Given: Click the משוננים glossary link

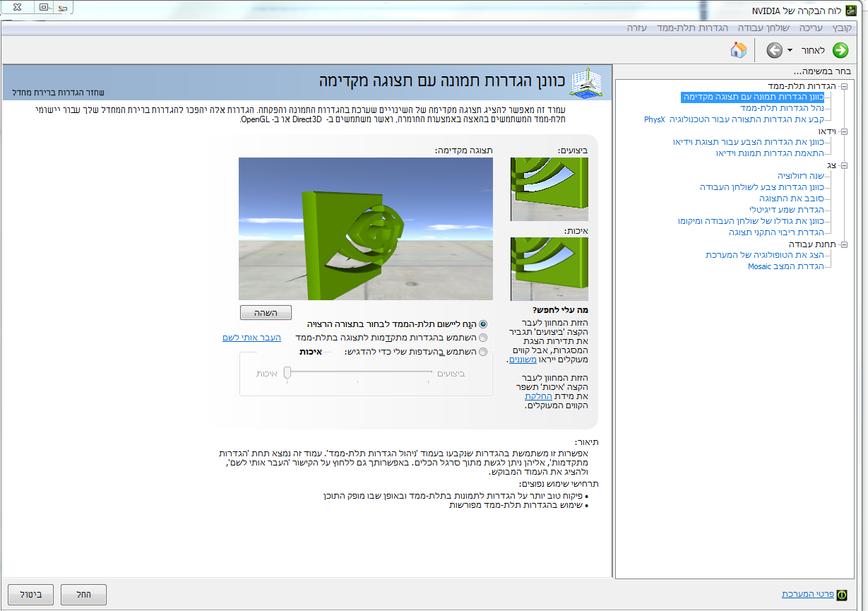Looking at the screenshot, I should (x=523, y=360).
